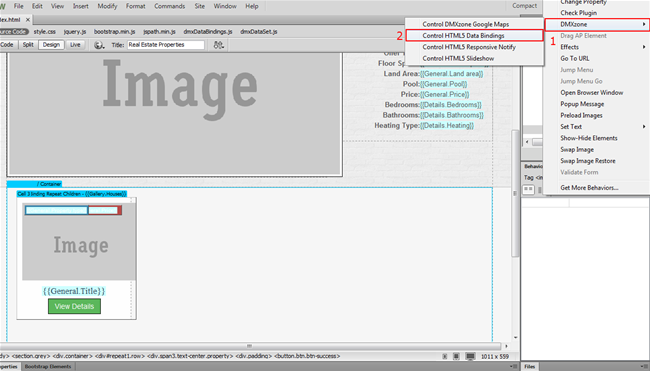Screen dimensions: 650x371
Task: Select the {{Details.Heating}} binding
Action: tap(447, 126)
